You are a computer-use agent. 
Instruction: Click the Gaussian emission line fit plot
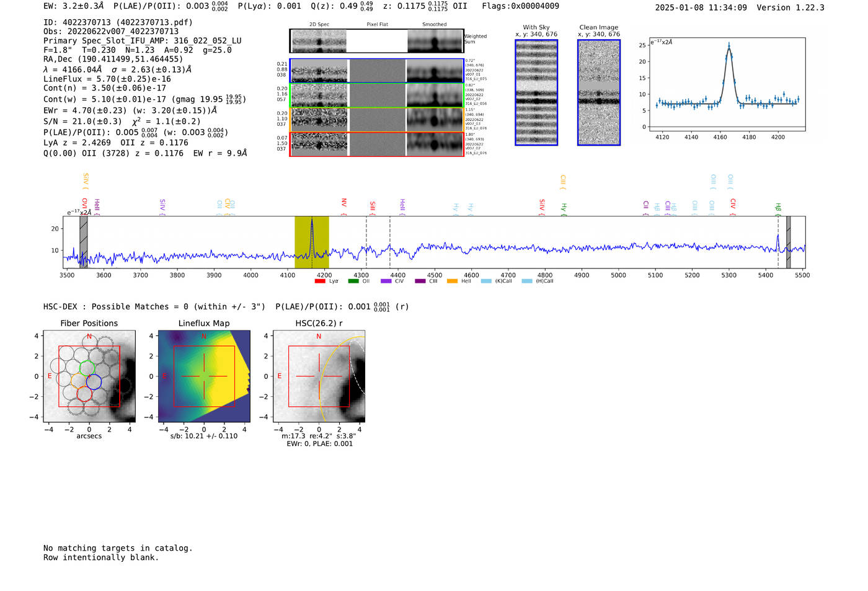coord(727,84)
